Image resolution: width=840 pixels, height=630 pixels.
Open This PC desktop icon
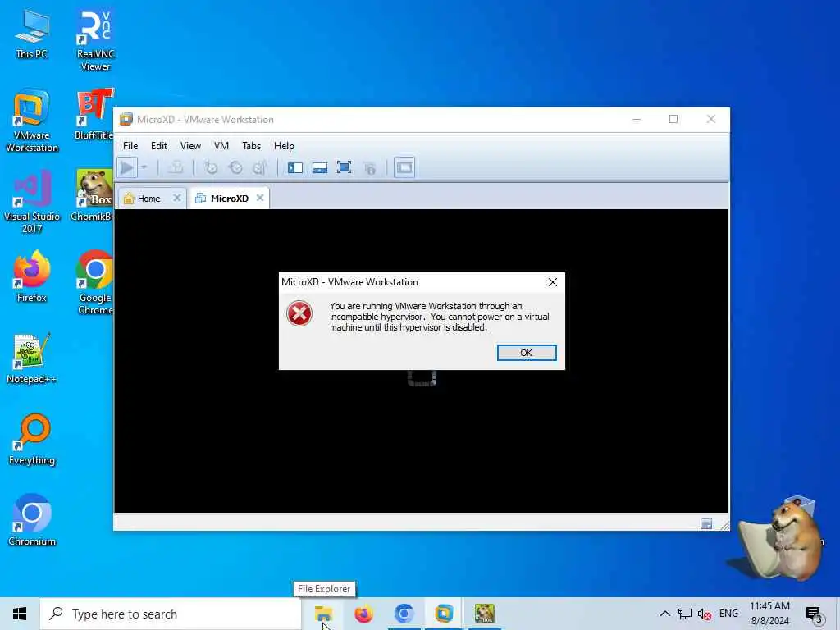(x=32, y=34)
